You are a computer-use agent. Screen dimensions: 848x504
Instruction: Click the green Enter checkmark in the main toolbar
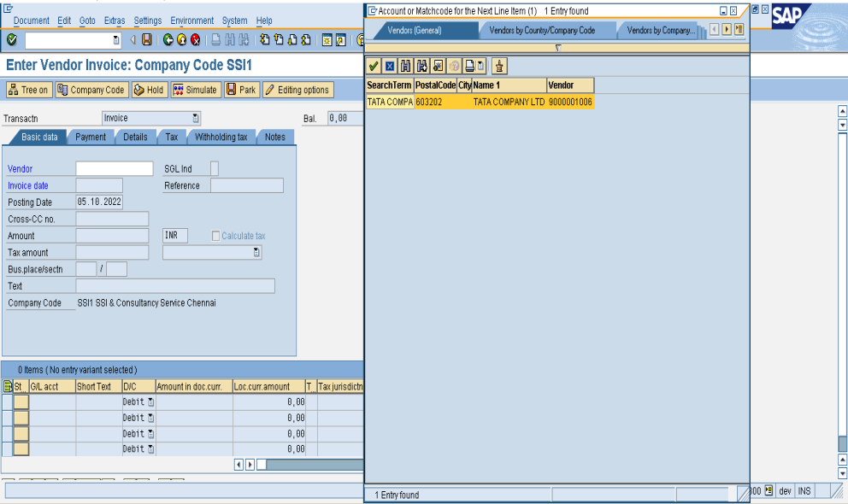[x=11, y=40]
